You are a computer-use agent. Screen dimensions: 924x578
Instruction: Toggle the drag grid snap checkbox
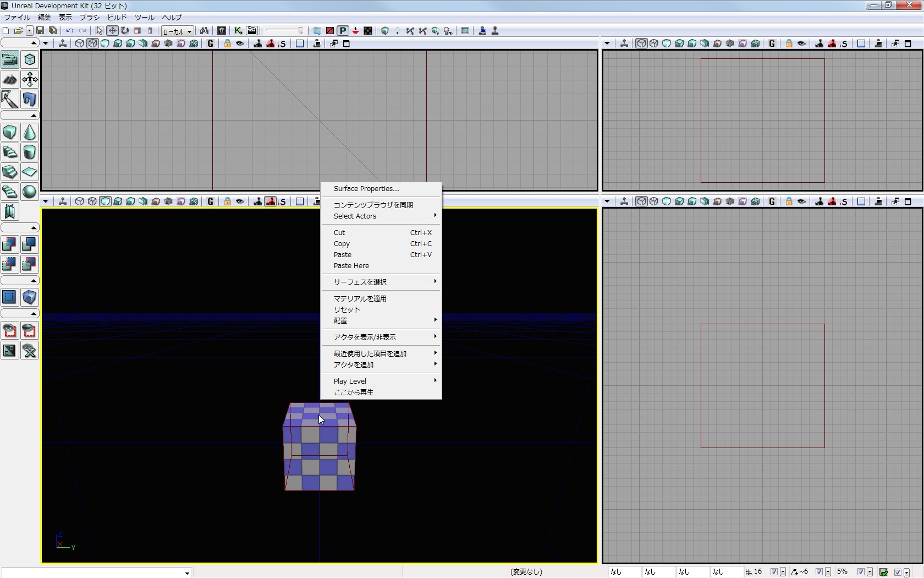(x=774, y=572)
